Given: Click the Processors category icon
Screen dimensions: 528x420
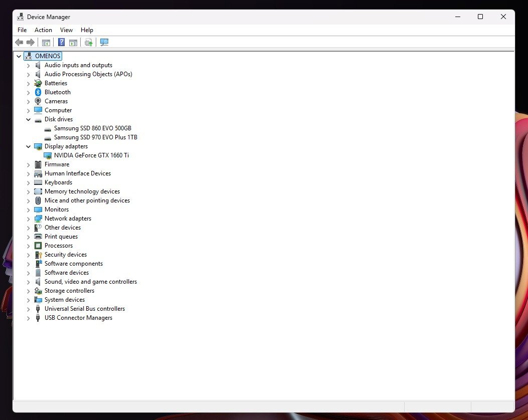Looking at the screenshot, I should [x=38, y=246].
